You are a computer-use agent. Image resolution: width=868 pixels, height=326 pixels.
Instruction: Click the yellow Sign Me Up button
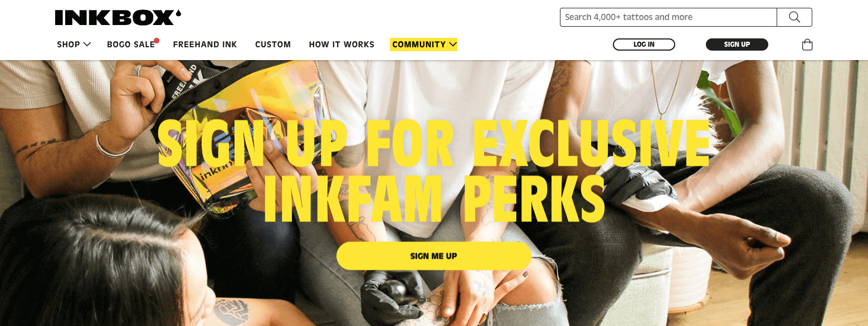coord(433,256)
